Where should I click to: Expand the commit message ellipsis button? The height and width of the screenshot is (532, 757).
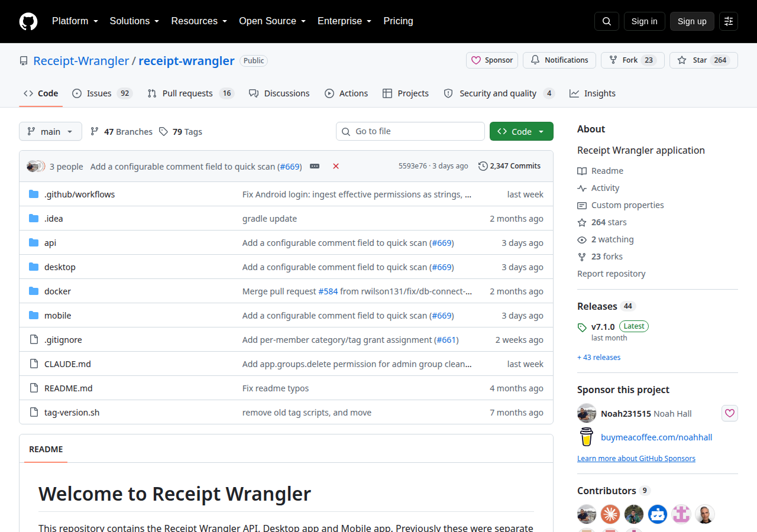315,167
